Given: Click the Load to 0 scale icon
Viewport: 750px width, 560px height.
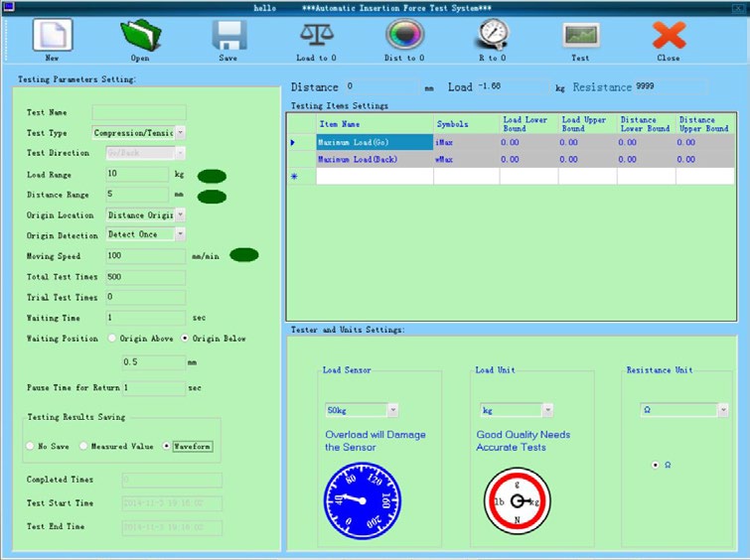Looking at the screenshot, I should click(317, 35).
